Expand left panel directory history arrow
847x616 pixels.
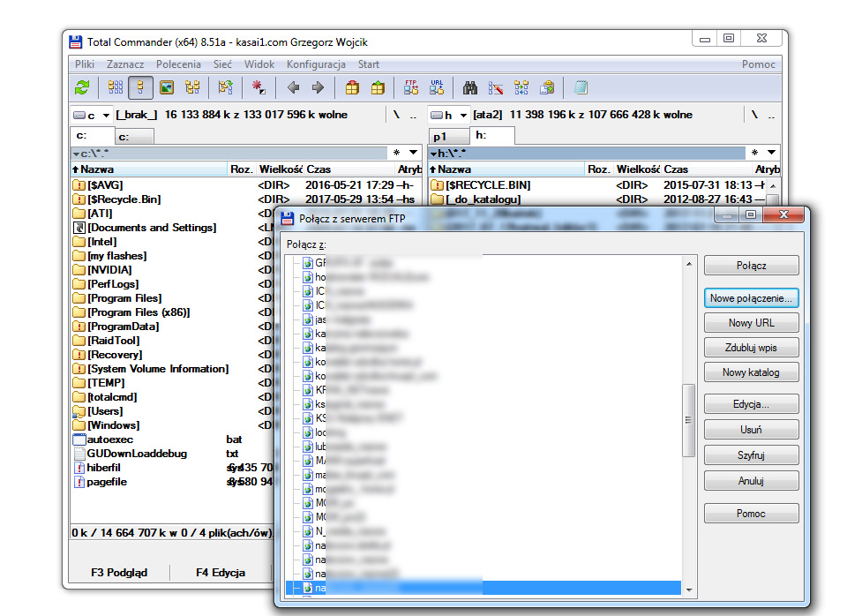click(x=413, y=153)
